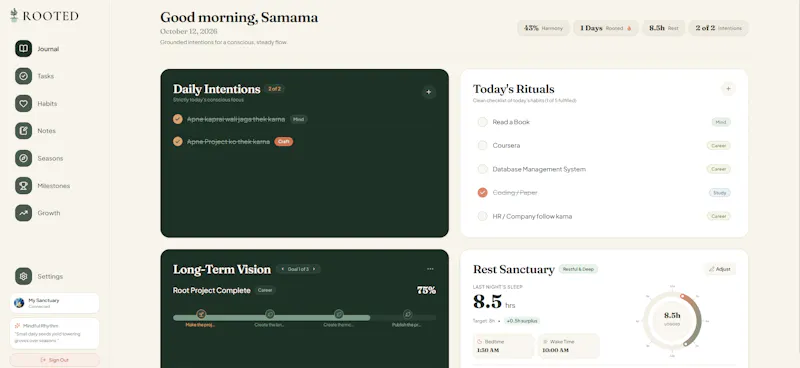Switch to the Notes section label

coord(46,131)
